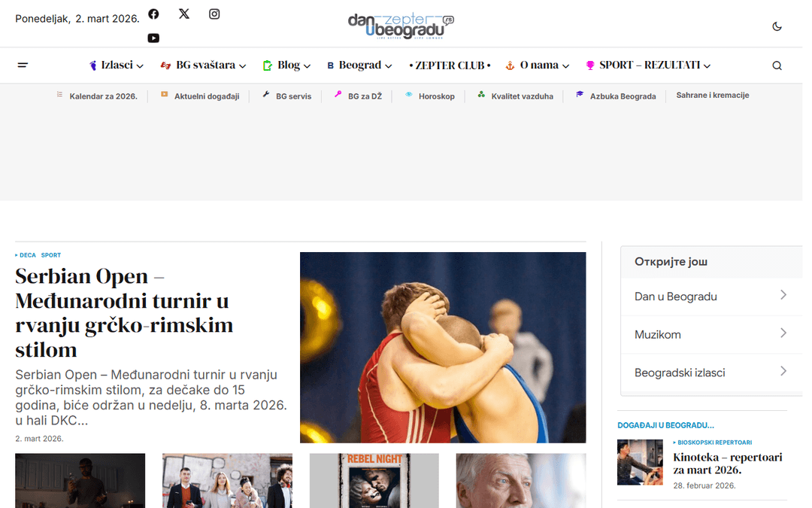The height and width of the screenshot is (508, 812).
Task: Open the hamburger side menu icon
Action: pos(23,65)
